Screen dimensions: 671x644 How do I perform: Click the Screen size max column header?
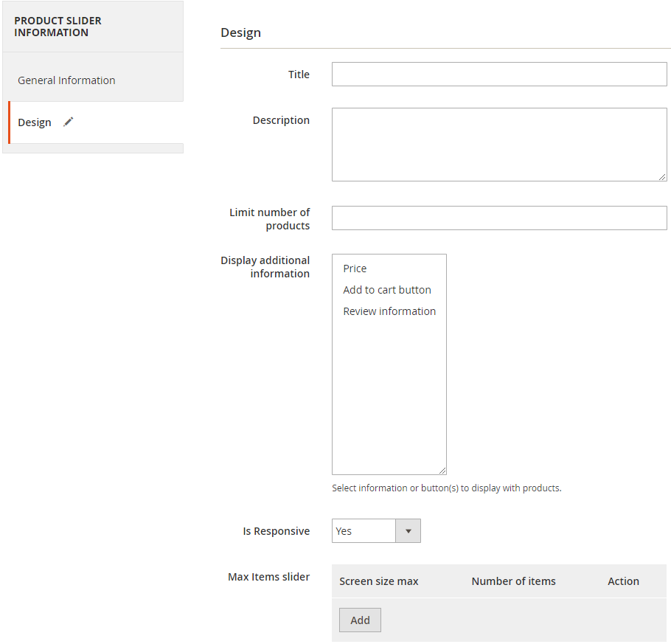click(379, 581)
